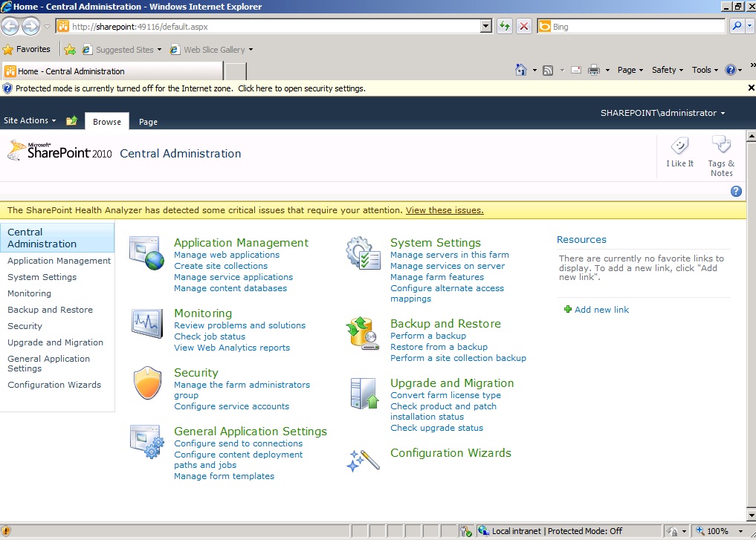Open the IE Tools menu dropdown
Viewport: 756px width, 540px height.
(x=705, y=70)
